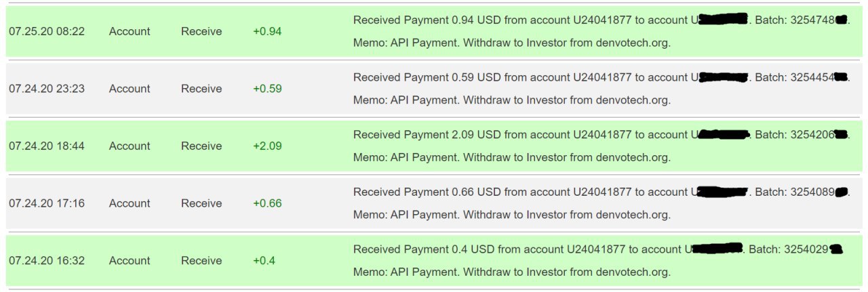This screenshot has width=868, height=292.
Task: Click the +0.66 amount value
Action: pos(267,203)
